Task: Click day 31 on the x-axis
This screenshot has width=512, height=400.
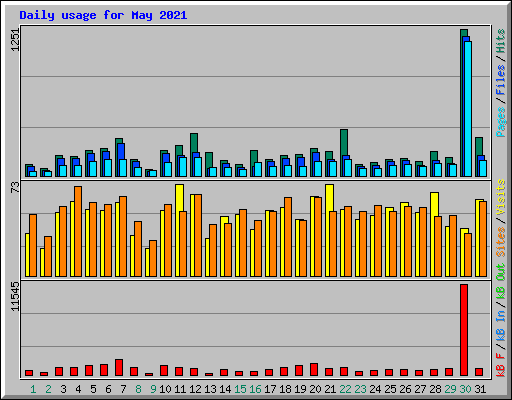Action: pos(480,389)
